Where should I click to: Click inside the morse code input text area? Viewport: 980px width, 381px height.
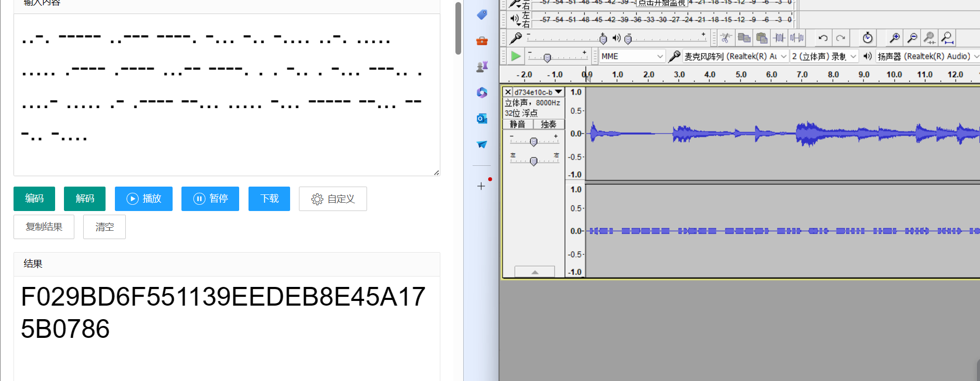coord(227,95)
